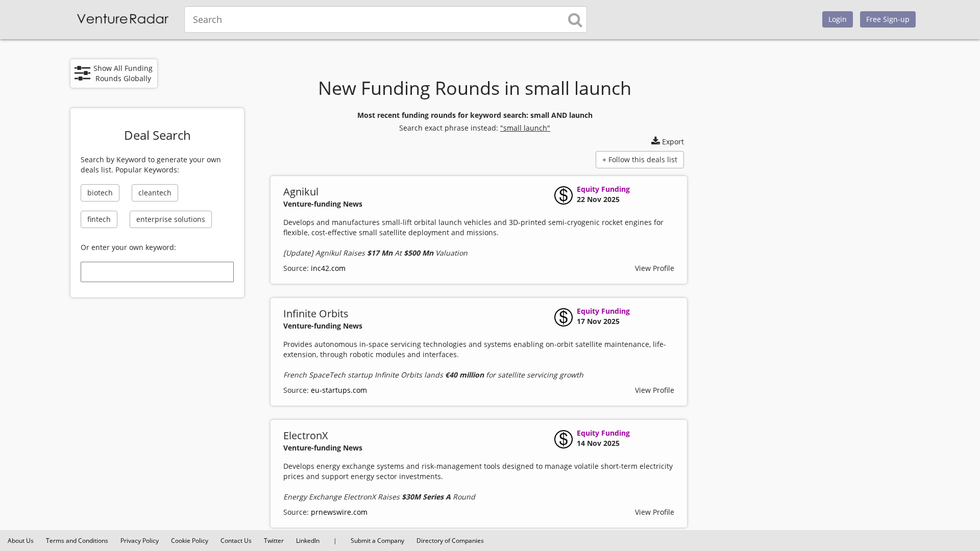Open the inc42.com source link
This screenshot has width=980, height=551.
coord(328,268)
